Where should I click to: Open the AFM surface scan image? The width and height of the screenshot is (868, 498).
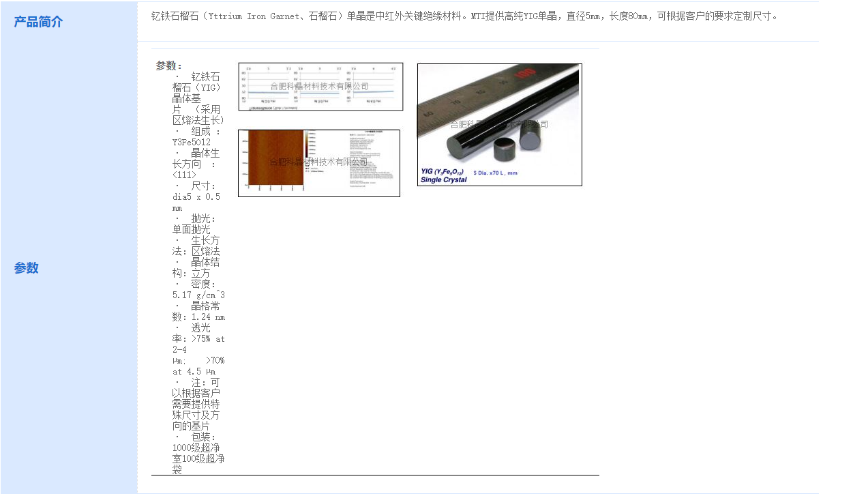click(x=319, y=163)
